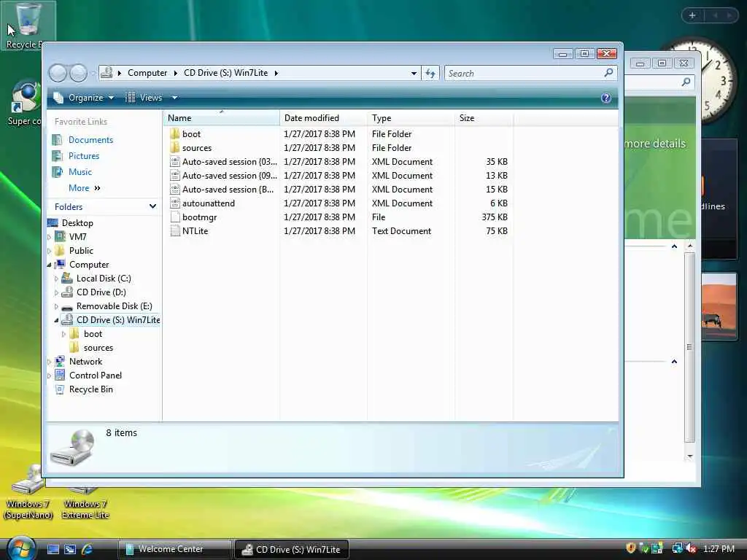Collapse the Computer tree node
The height and width of the screenshot is (560, 747).
click(x=49, y=265)
